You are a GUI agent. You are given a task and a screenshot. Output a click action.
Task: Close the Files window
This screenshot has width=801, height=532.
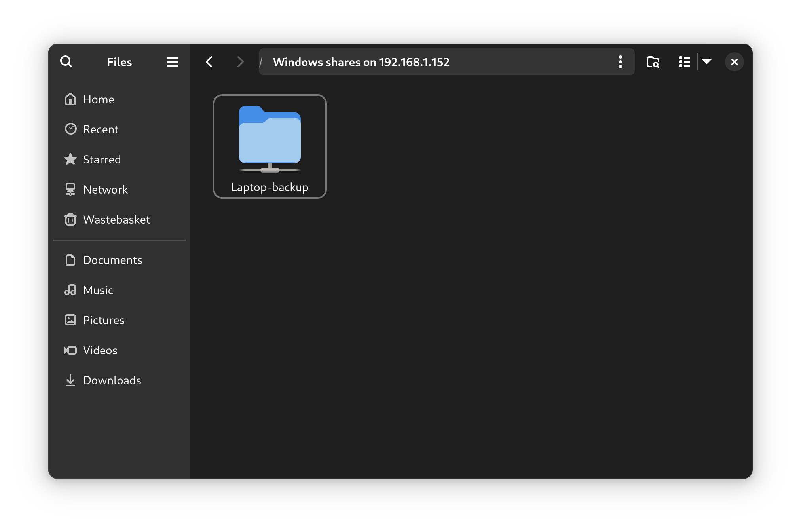(x=734, y=62)
